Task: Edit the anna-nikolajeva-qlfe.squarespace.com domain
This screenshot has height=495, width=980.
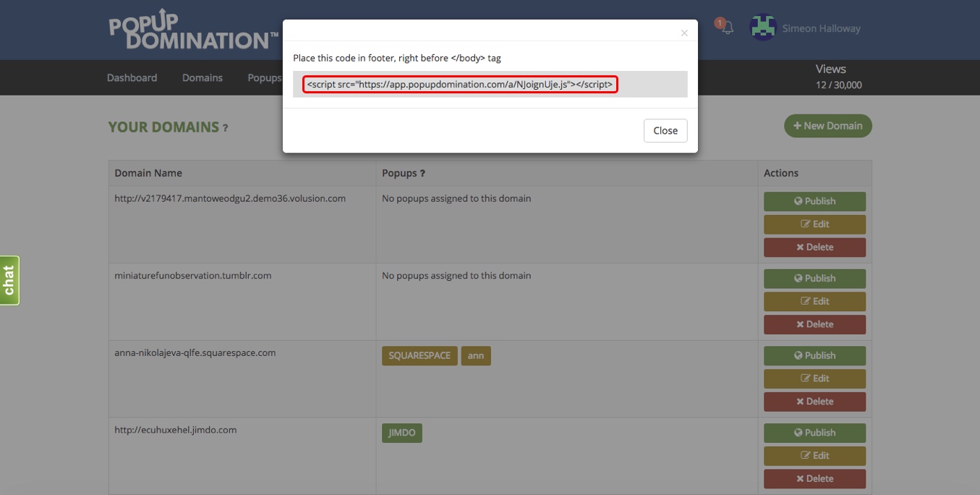Action: tap(814, 378)
